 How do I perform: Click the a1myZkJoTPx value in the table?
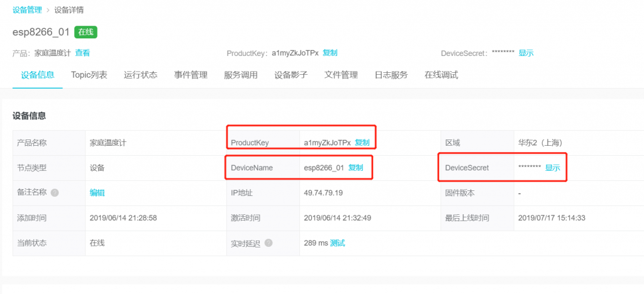(327, 143)
